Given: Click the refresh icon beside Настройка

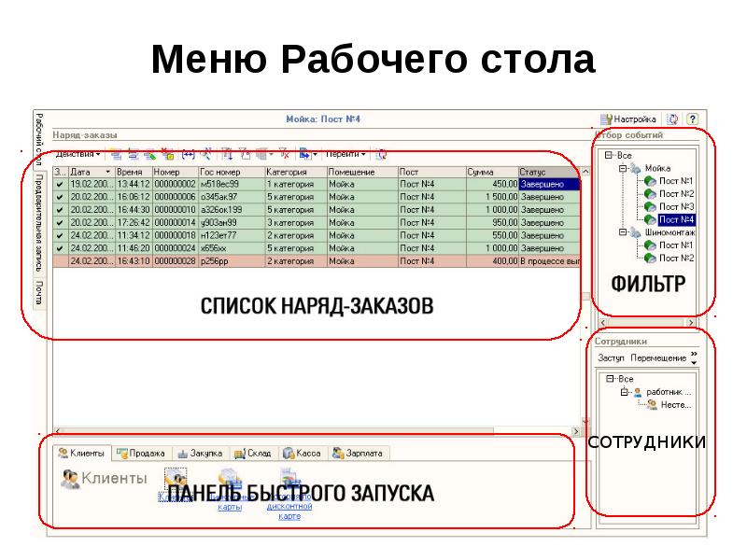Looking at the screenshot, I should 672,119.
